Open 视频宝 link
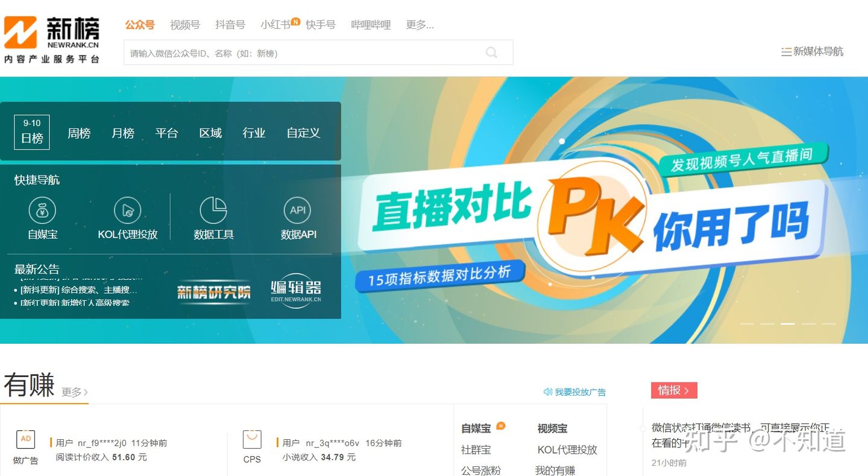The height and width of the screenshot is (476, 868). click(x=552, y=428)
